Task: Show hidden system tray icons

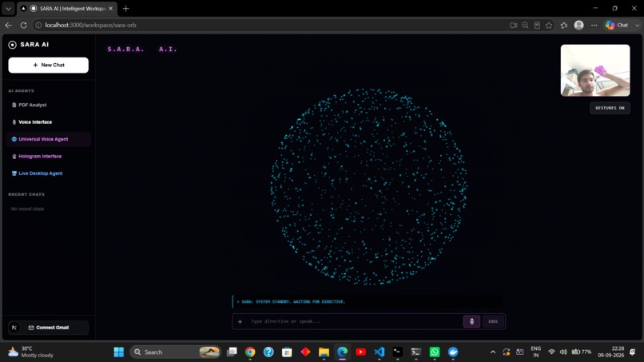Action: (x=493, y=352)
